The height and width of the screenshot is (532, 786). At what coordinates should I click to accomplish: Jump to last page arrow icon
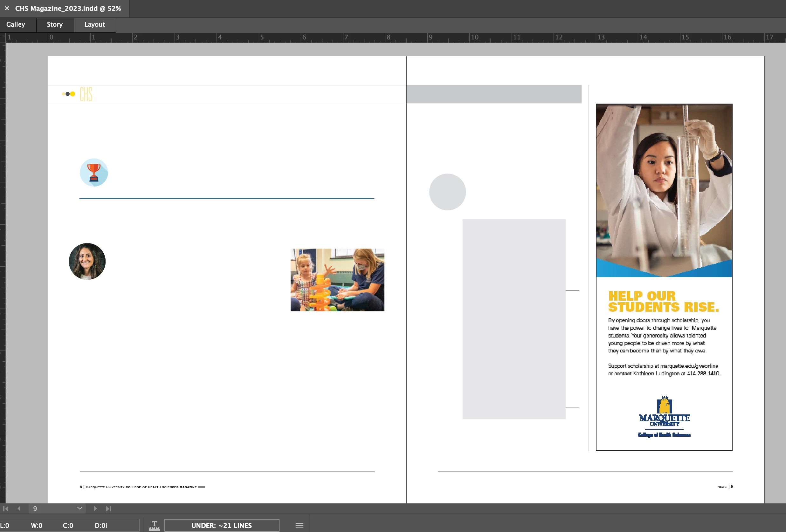108,509
